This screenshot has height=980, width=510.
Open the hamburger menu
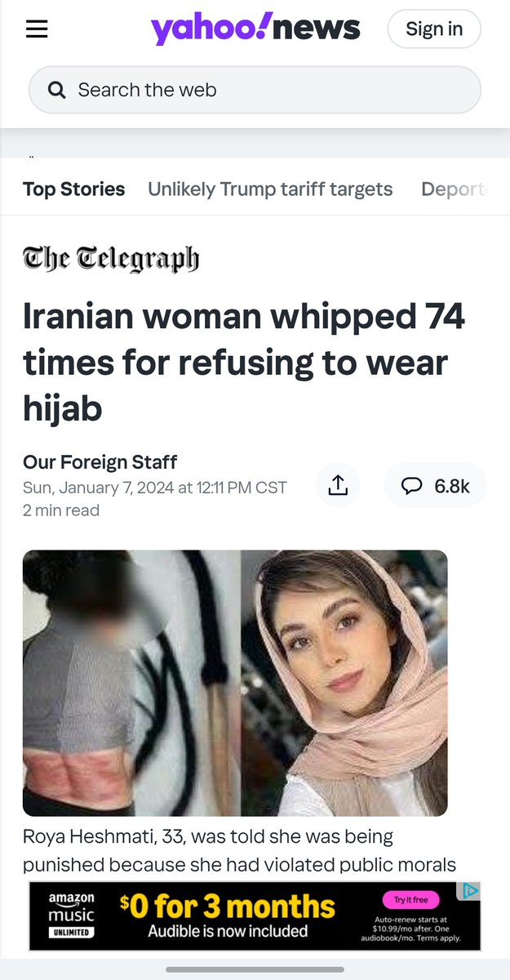(37, 29)
